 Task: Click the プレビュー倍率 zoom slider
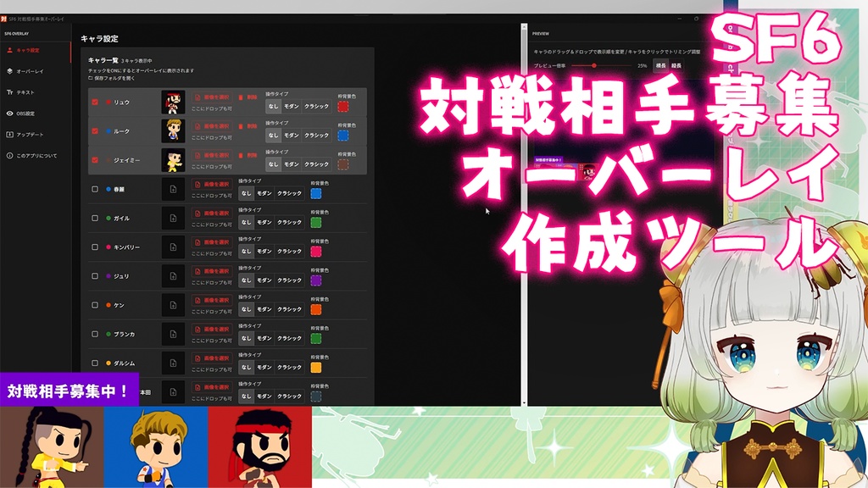coord(594,65)
